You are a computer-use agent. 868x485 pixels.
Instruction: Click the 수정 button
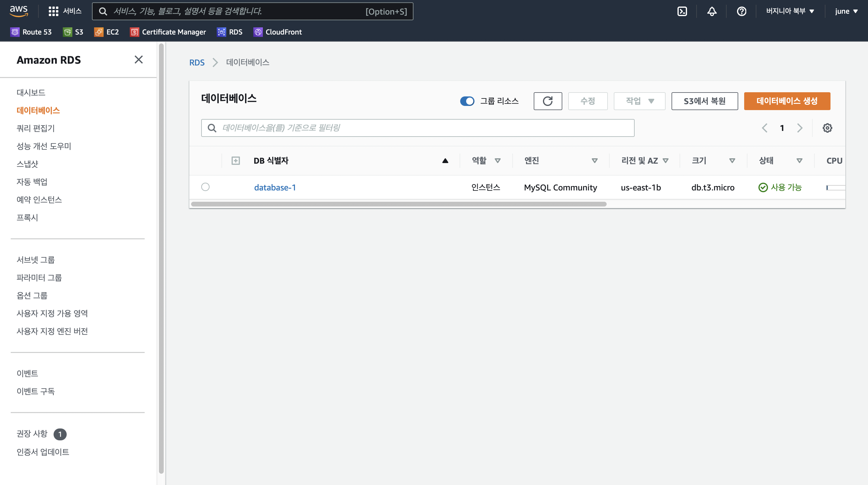(588, 101)
